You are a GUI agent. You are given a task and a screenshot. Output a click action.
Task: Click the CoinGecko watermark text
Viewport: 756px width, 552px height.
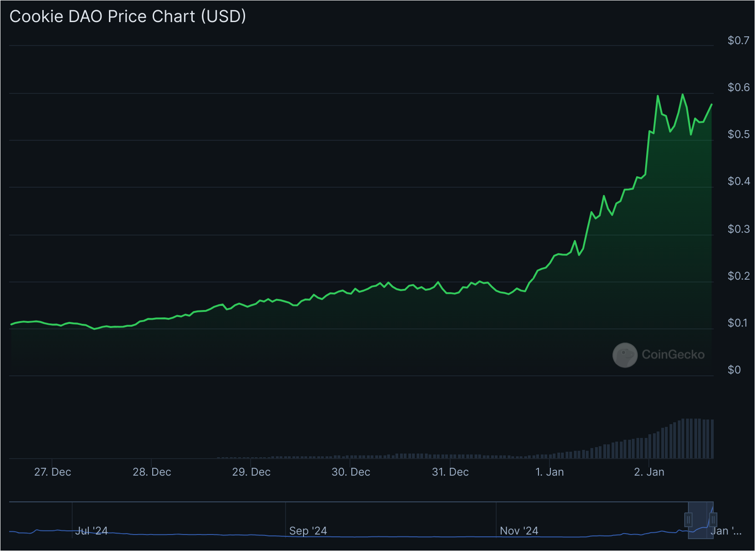point(673,355)
